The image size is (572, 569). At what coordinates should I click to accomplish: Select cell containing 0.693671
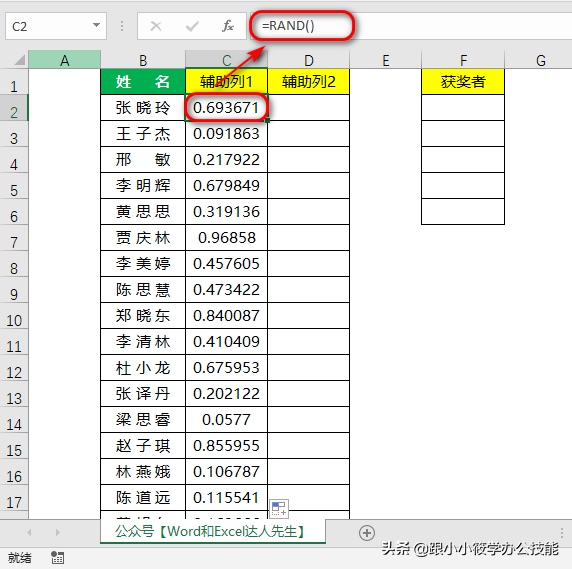(x=227, y=108)
